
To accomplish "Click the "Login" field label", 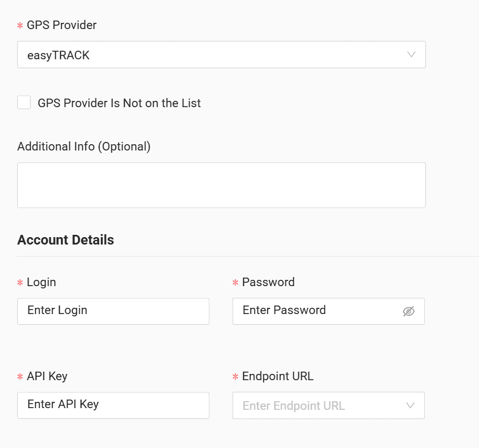I will coord(41,282).
